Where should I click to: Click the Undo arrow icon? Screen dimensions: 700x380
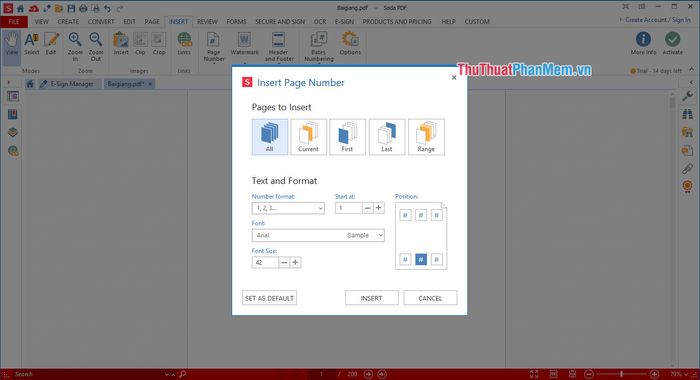[108, 8]
